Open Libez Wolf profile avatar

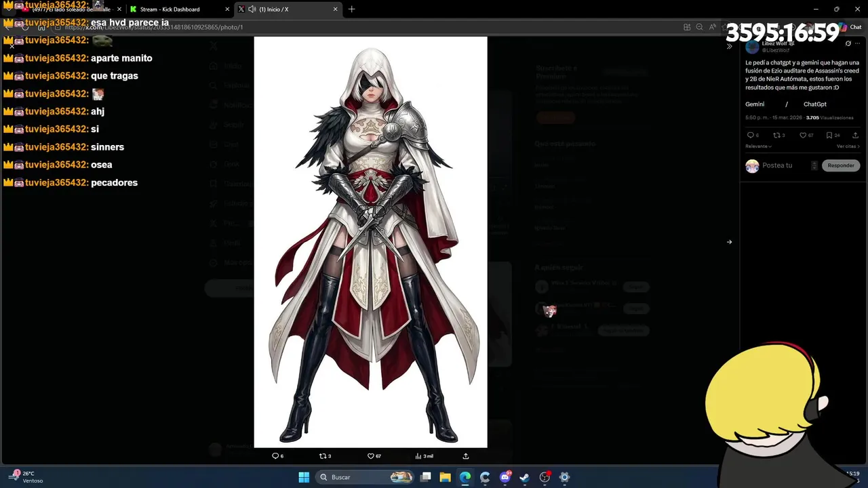[x=752, y=47]
